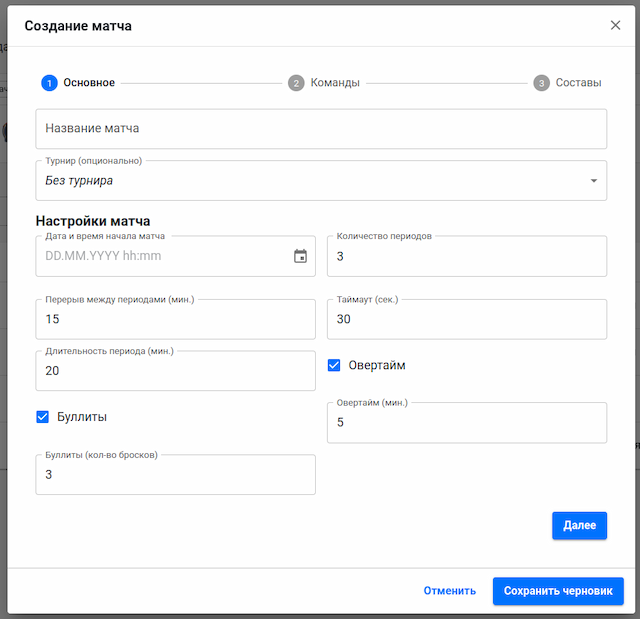Screen dimensions: 640x619
Task: Go to the Составы step label
Action: pos(578,83)
